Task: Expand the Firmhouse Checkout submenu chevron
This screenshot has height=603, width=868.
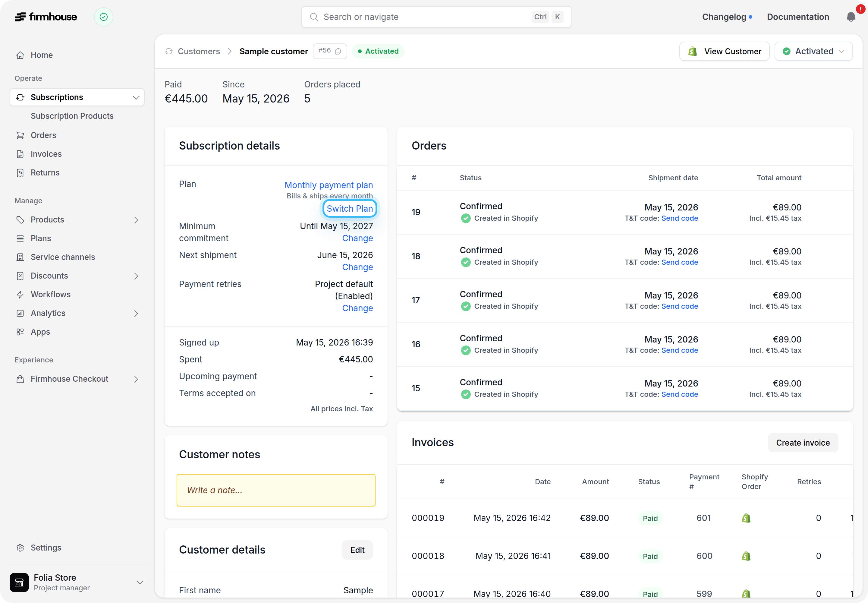Action: (136, 379)
